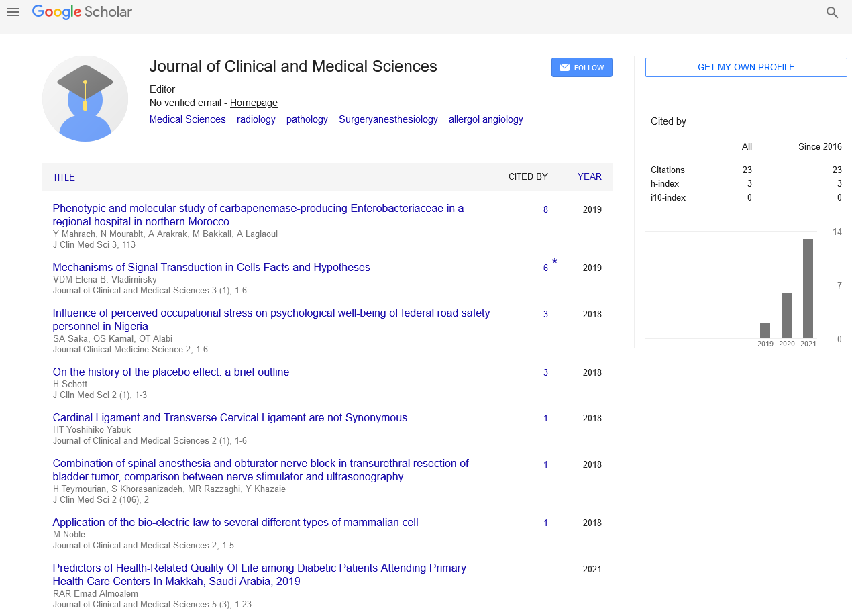Open the hamburger menu icon
Image resolution: width=852 pixels, height=616 pixels.
tap(13, 12)
